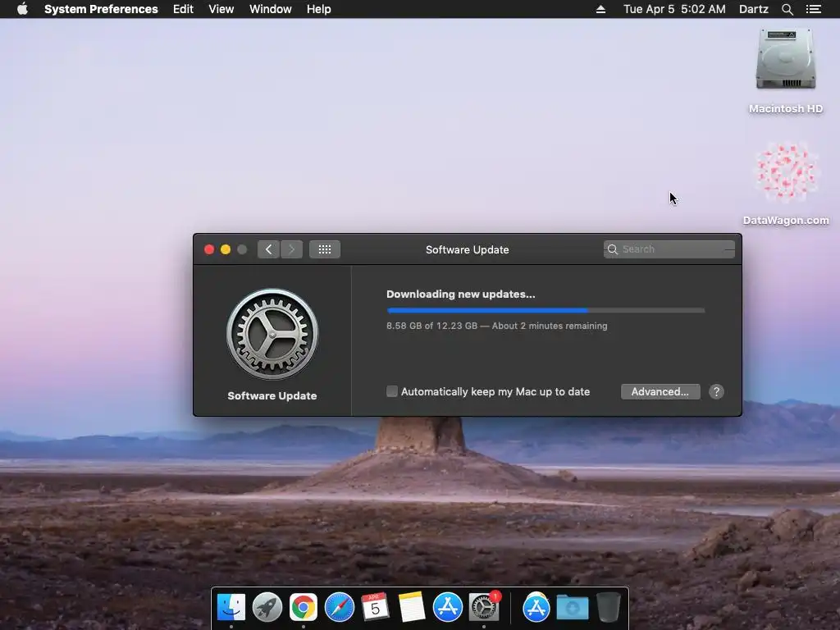Click the Downloading new updates heading
Viewport: 840px width, 630px height.
pyautogui.click(x=461, y=294)
